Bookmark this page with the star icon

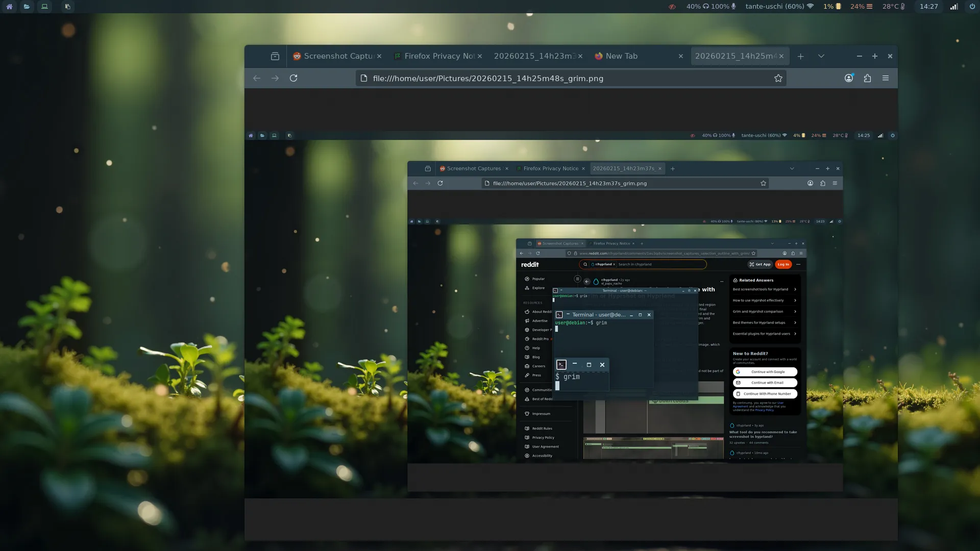click(778, 78)
